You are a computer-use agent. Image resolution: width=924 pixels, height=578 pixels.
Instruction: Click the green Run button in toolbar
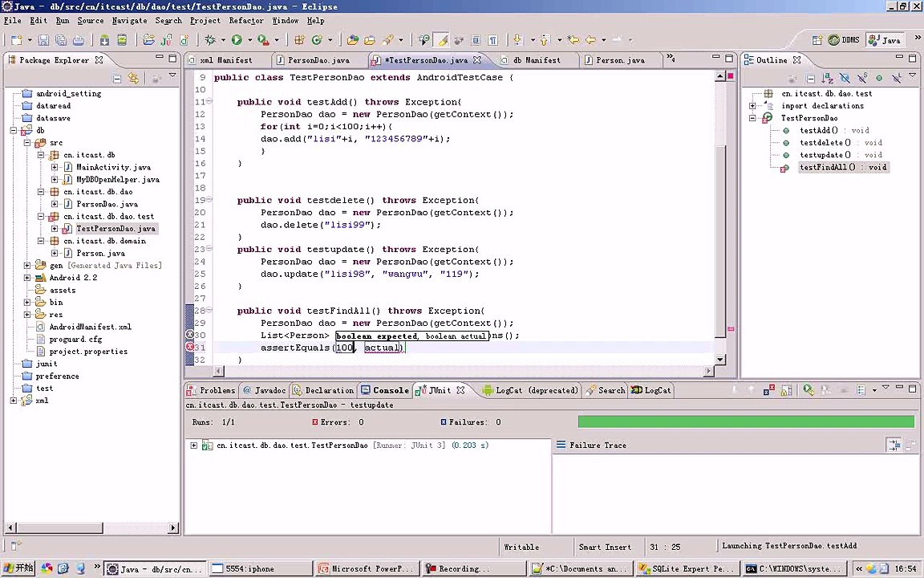coord(237,40)
